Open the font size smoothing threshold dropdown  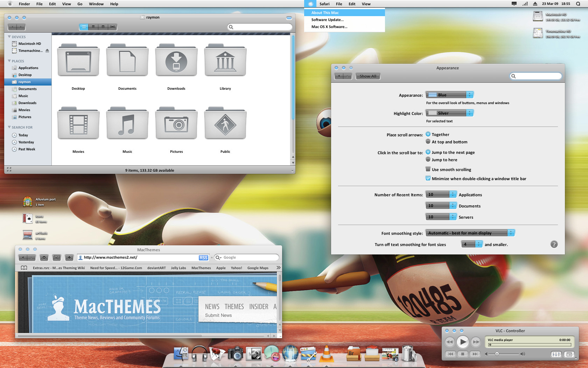pos(472,244)
